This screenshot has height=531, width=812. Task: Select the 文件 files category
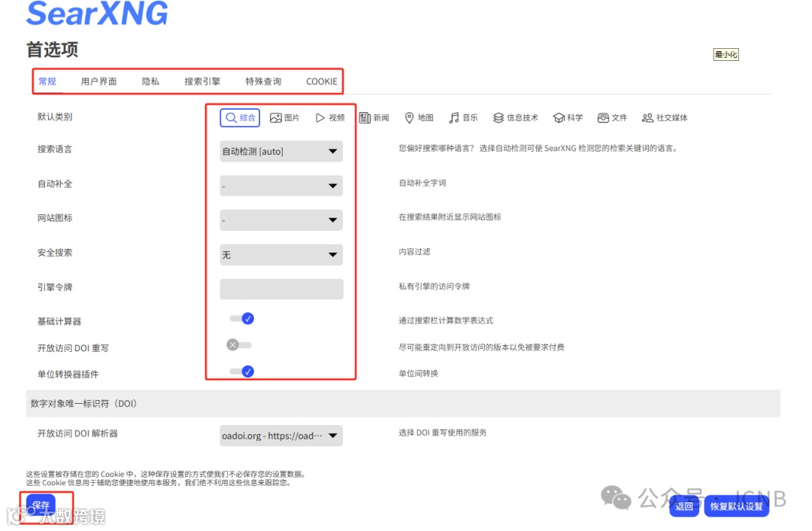click(x=612, y=117)
